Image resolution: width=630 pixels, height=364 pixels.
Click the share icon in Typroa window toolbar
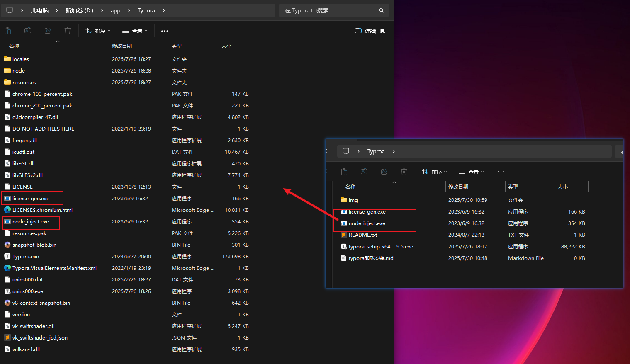(384, 172)
